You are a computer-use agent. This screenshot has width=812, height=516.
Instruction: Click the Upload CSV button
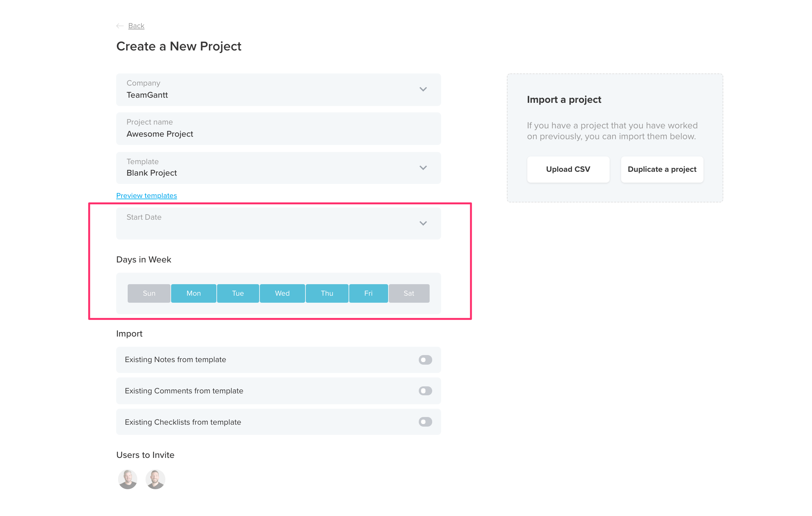(568, 169)
